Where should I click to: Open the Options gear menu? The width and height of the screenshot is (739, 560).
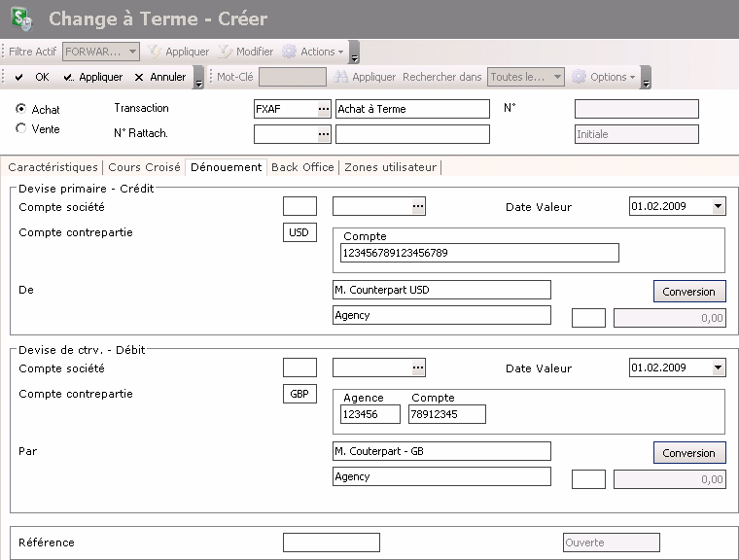tap(604, 77)
